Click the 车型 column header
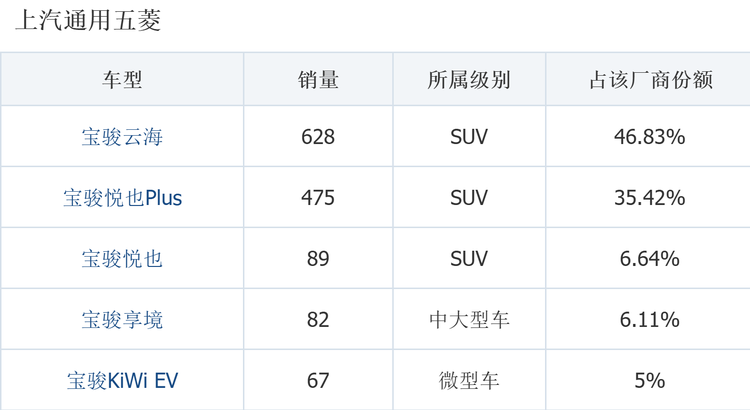Image resolution: width=750 pixels, height=410 pixels. pos(122,79)
